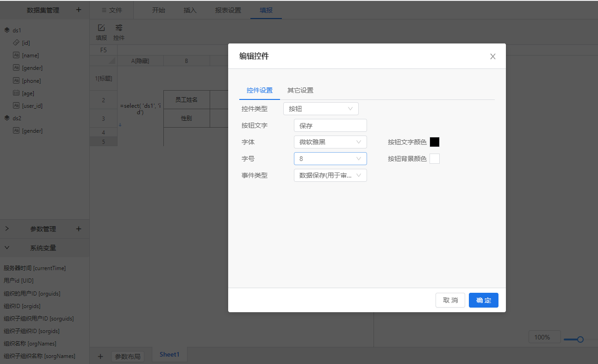The height and width of the screenshot is (364, 598).
Task: Click 组织的用户ID [orguids] variable
Action: tap(32, 293)
